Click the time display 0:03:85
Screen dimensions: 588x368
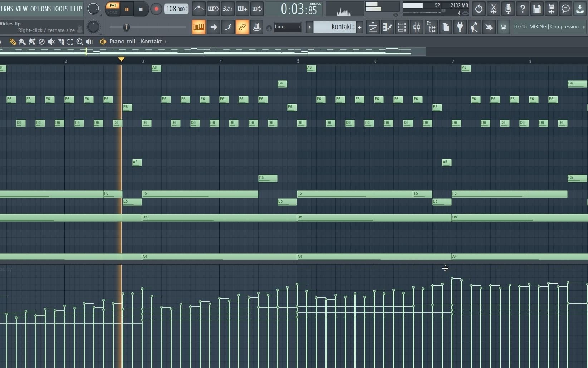[x=299, y=9]
